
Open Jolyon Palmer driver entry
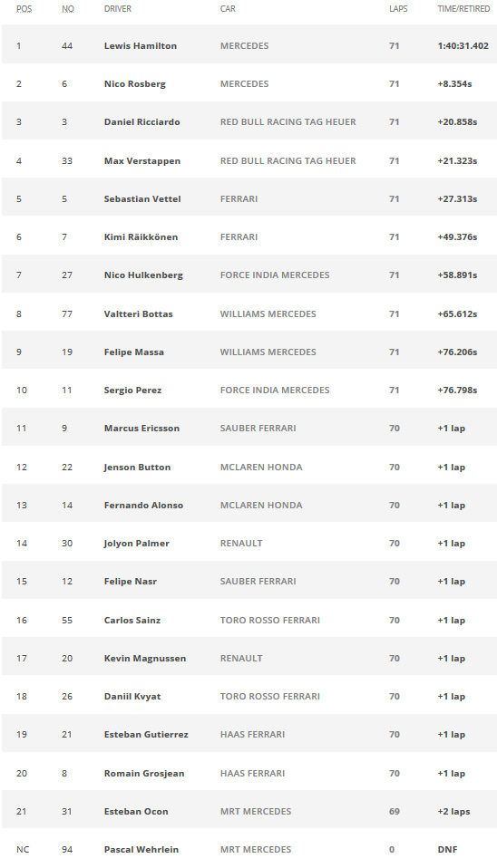point(137,544)
